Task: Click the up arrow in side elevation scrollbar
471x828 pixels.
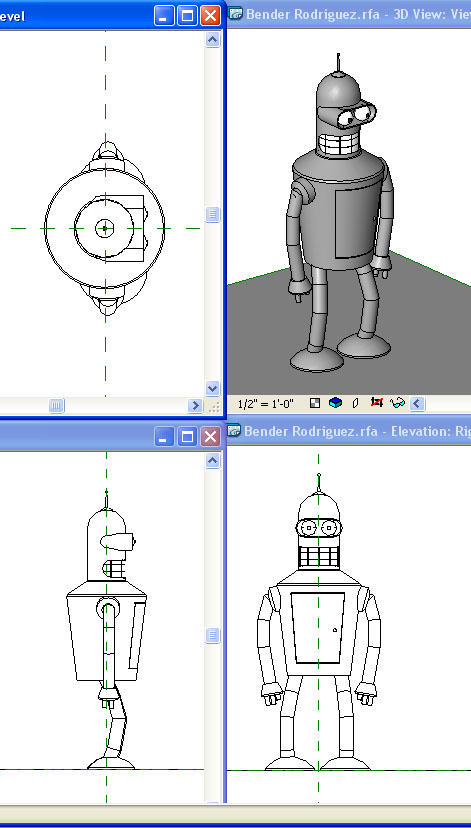Action: [x=213, y=461]
